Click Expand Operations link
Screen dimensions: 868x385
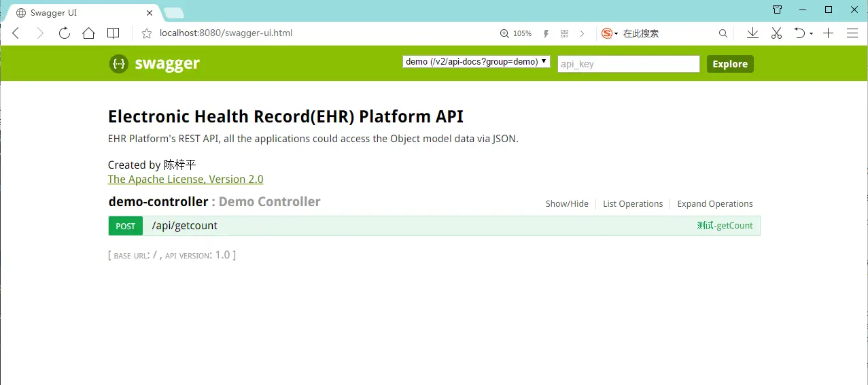click(x=715, y=204)
